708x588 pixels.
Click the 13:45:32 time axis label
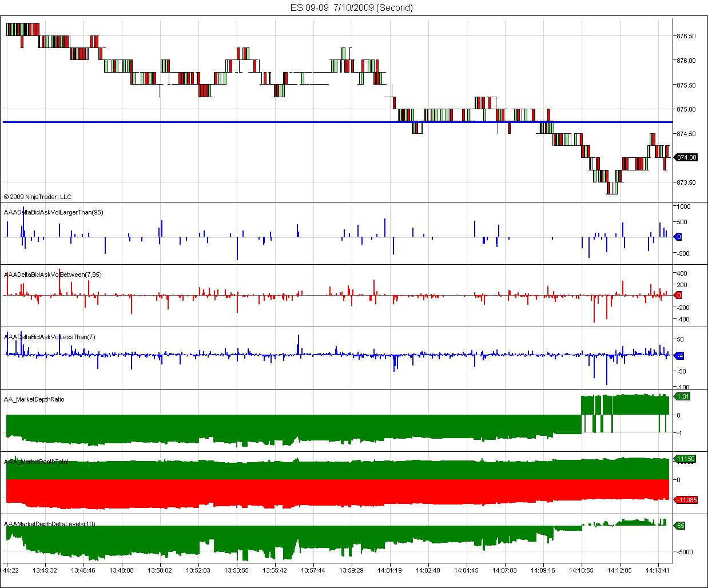[x=45, y=570]
